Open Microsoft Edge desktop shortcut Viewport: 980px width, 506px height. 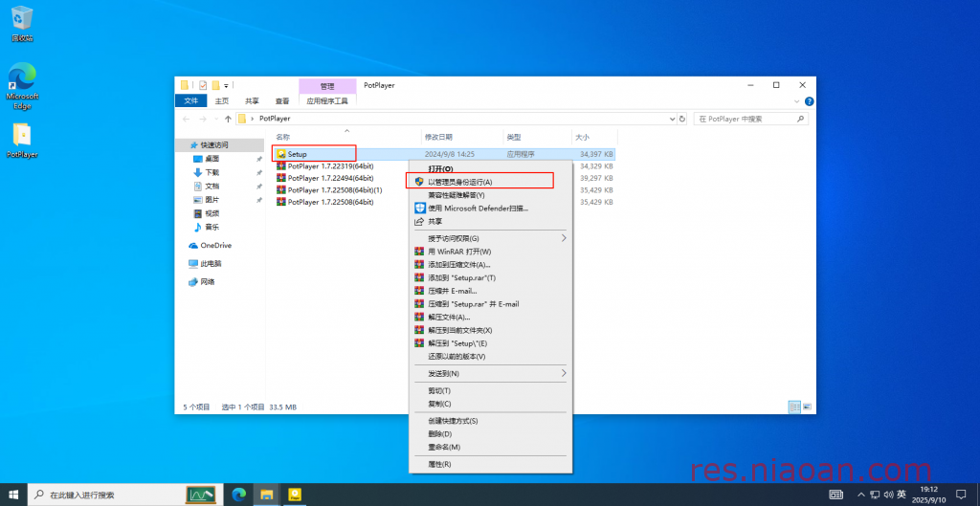tap(22, 85)
